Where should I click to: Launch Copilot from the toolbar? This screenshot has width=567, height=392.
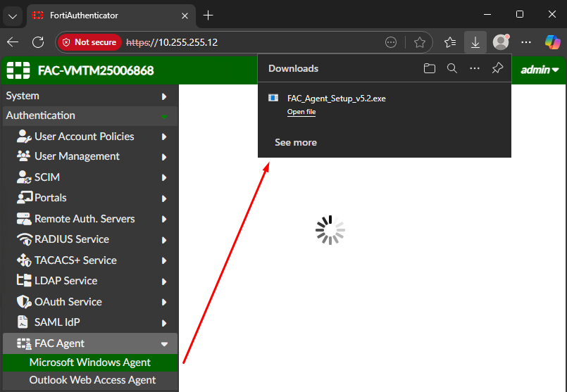pos(552,42)
